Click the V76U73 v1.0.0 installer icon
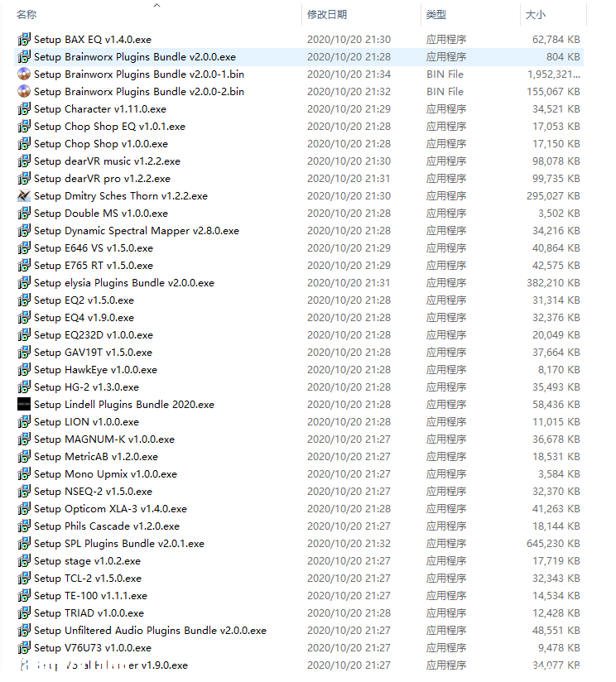The image size is (616, 682). (24, 647)
